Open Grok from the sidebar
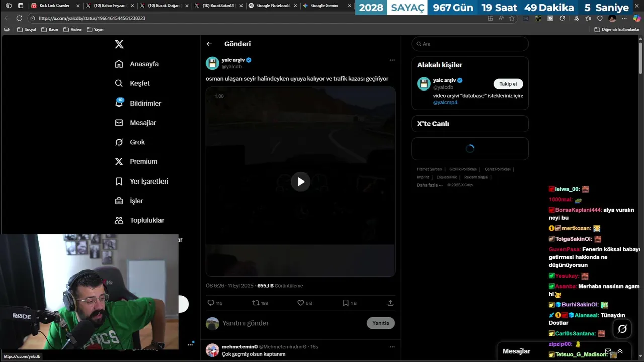644x362 pixels. (x=130, y=142)
